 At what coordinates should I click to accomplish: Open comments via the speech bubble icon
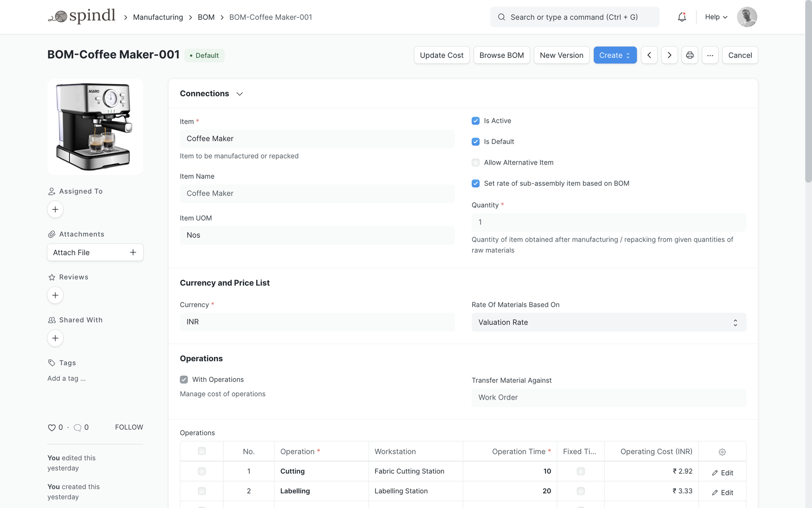pyautogui.click(x=78, y=428)
